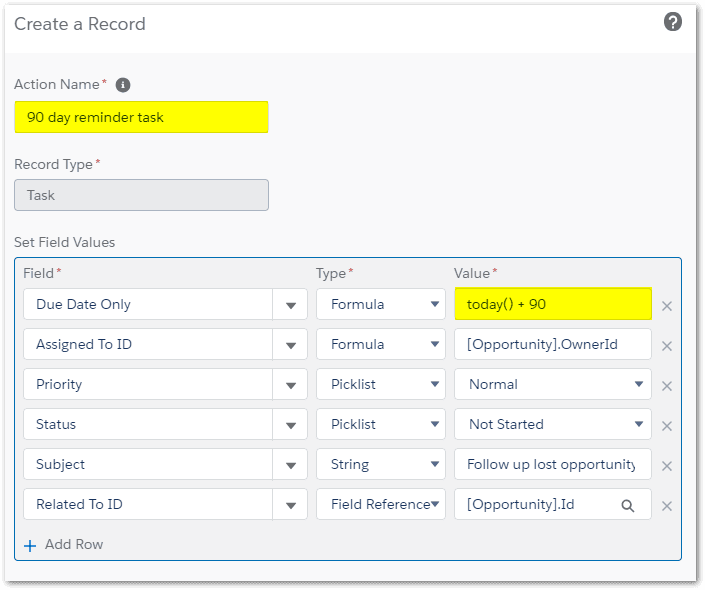Click the Action Name input field

141,117
